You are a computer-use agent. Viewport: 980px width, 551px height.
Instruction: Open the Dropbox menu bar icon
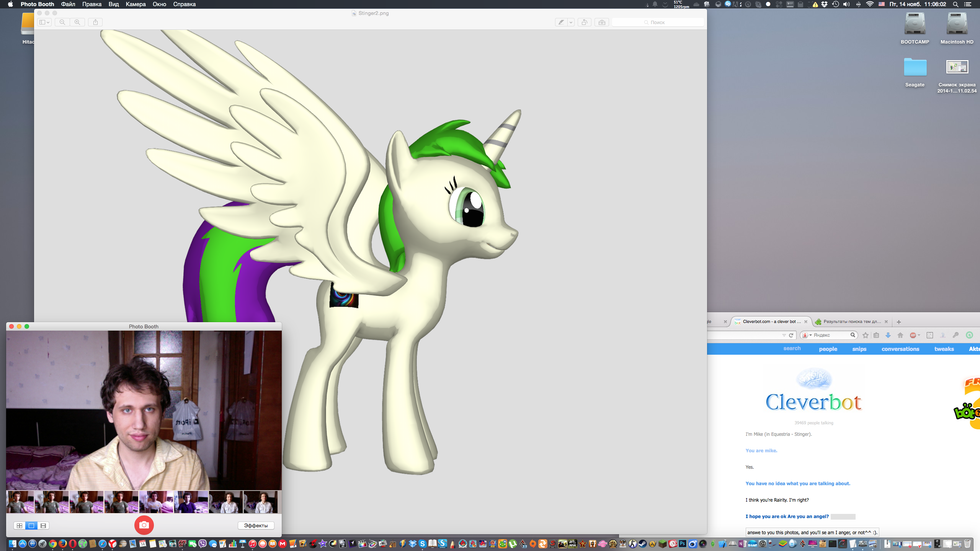tap(824, 4)
